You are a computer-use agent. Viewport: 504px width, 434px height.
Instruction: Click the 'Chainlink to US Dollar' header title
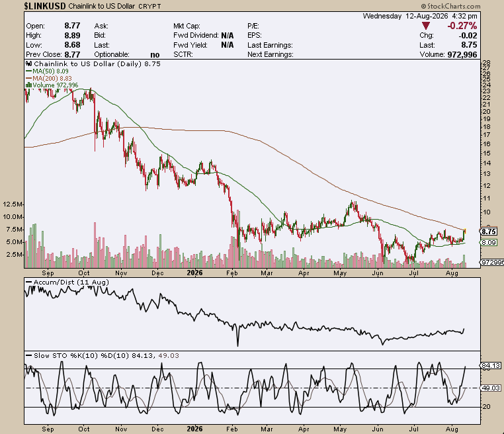point(102,6)
